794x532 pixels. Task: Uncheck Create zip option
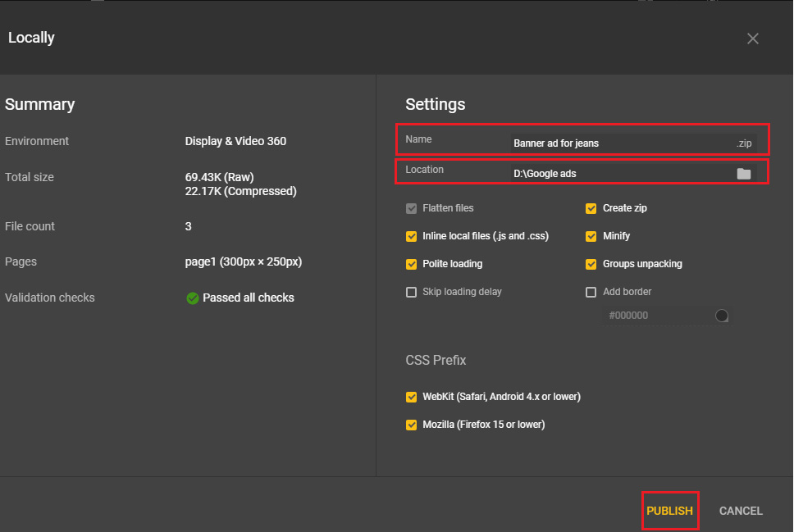pos(591,208)
